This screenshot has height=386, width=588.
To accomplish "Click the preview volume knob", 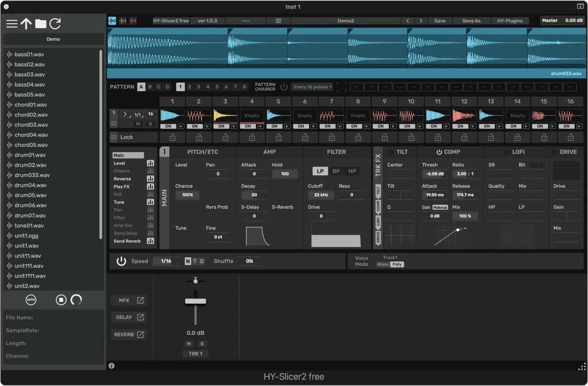I will pyautogui.click(x=76, y=300).
